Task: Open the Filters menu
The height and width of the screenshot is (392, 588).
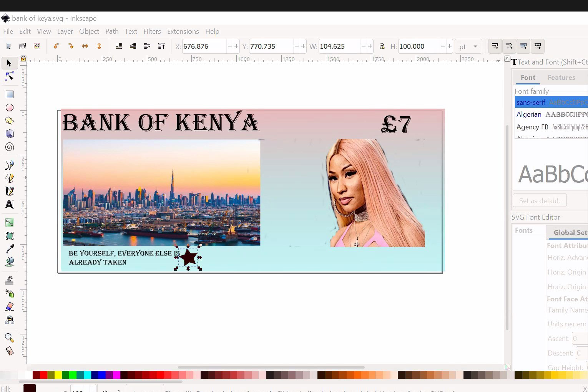Action: tap(152, 31)
